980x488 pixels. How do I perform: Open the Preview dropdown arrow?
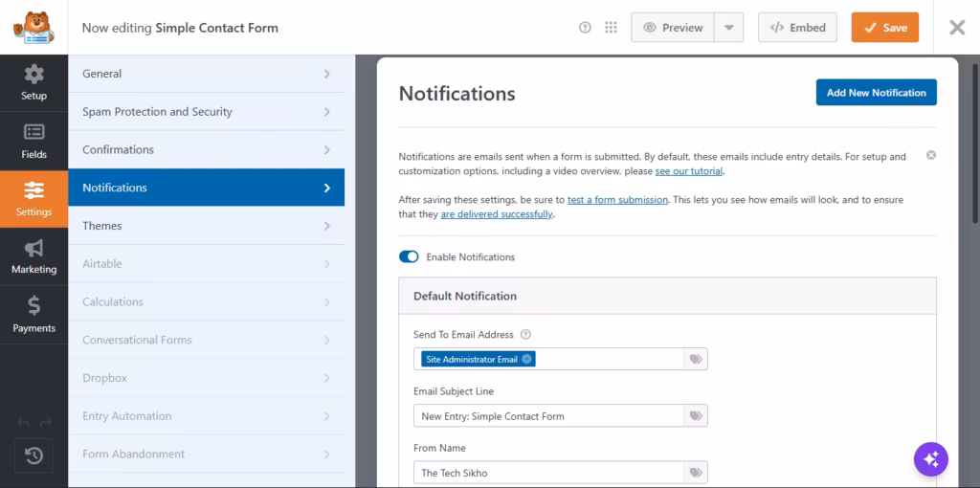pos(728,28)
